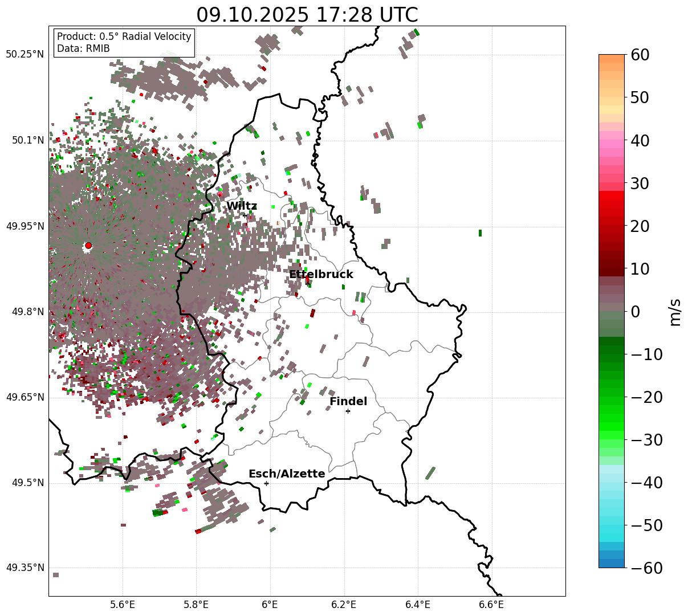Click the Ettelbruck station cross marker
This screenshot has width=688, height=616.
point(308,284)
